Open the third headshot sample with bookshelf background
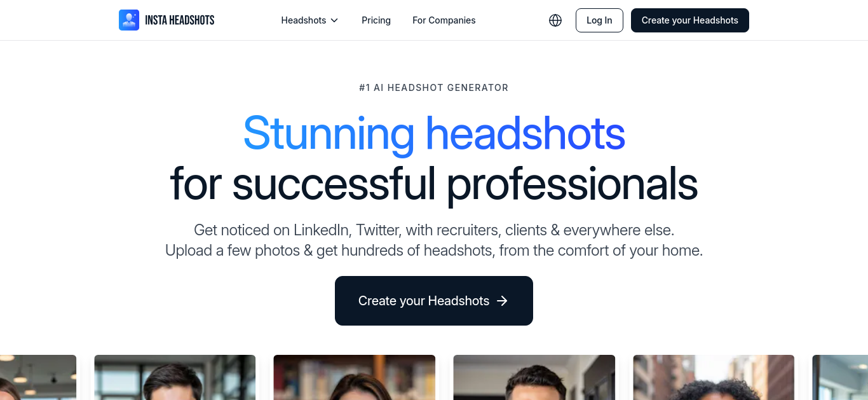 (355, 378)
